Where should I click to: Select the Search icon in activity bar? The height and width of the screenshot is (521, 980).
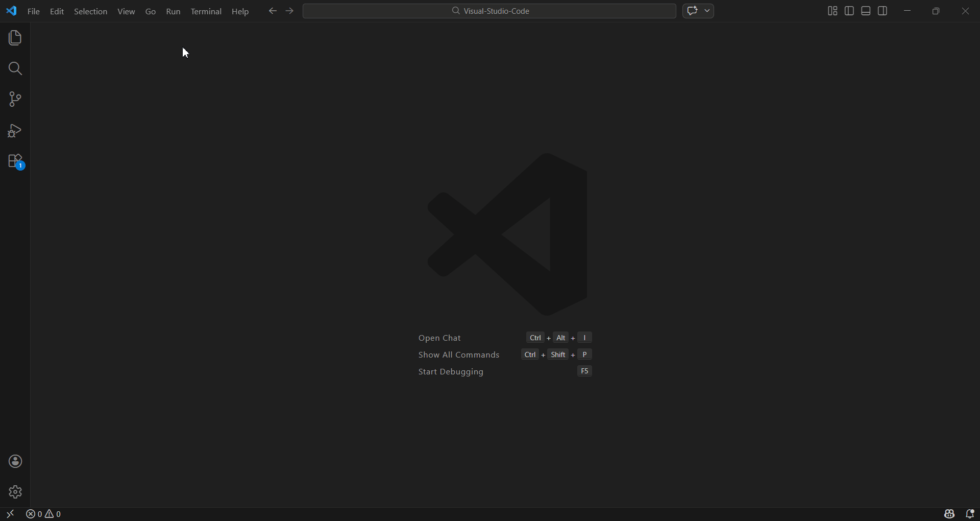coord(15,68)
